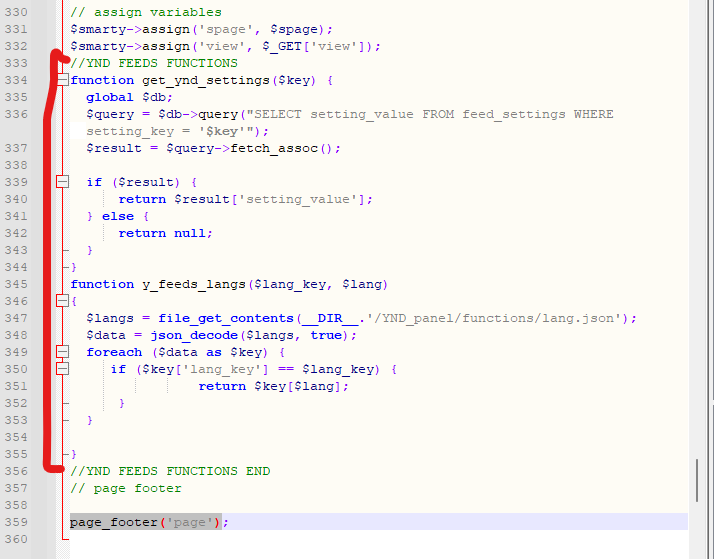Click the '} else {' line
The image size is (714, 559).
pyautogui.click(x=118, y=216)
